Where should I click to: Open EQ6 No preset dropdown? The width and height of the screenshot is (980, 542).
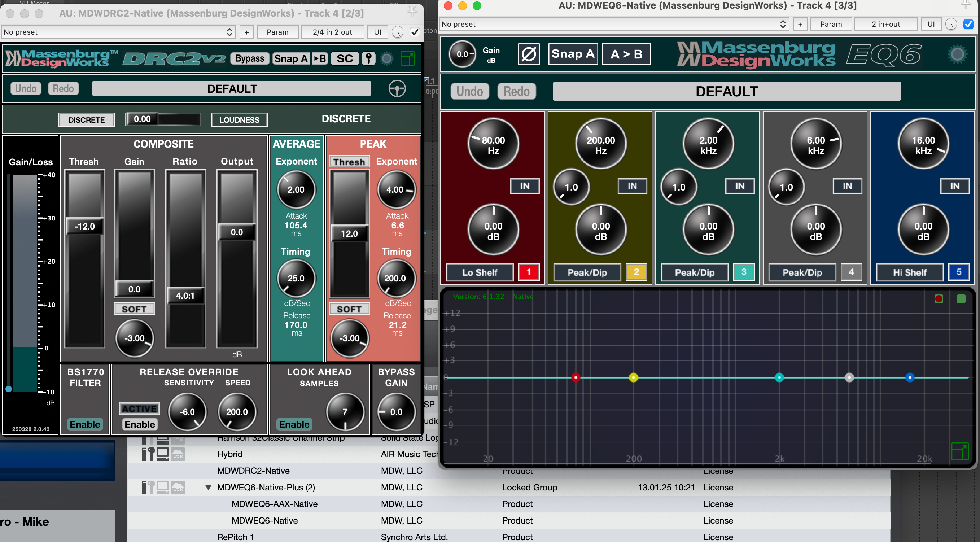pos(614,24)
